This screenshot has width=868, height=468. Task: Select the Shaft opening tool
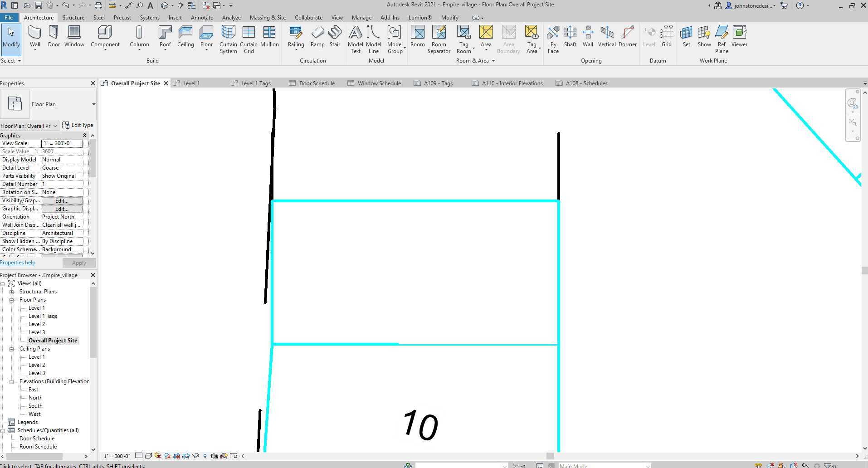[x=570, y=37]
